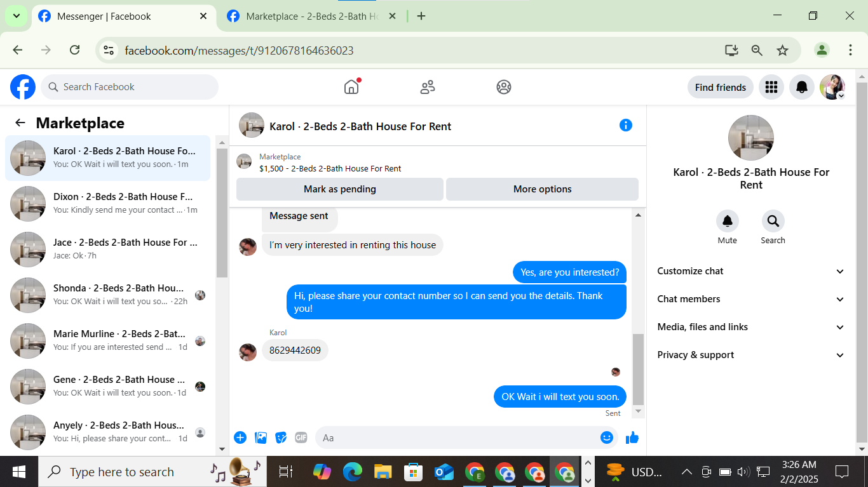Viewport: 868px width, 487px height.
Task: Close the Messenger | Facebook tab
Action: coord(203,17)
